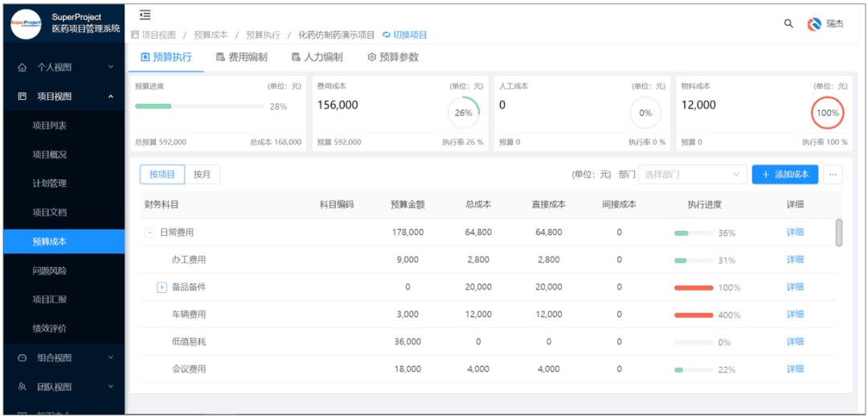Image resolution: width=868 pixels, height=416 pixels.
Task: Open 详细 link for 会议费用 row
Action: 795,369
